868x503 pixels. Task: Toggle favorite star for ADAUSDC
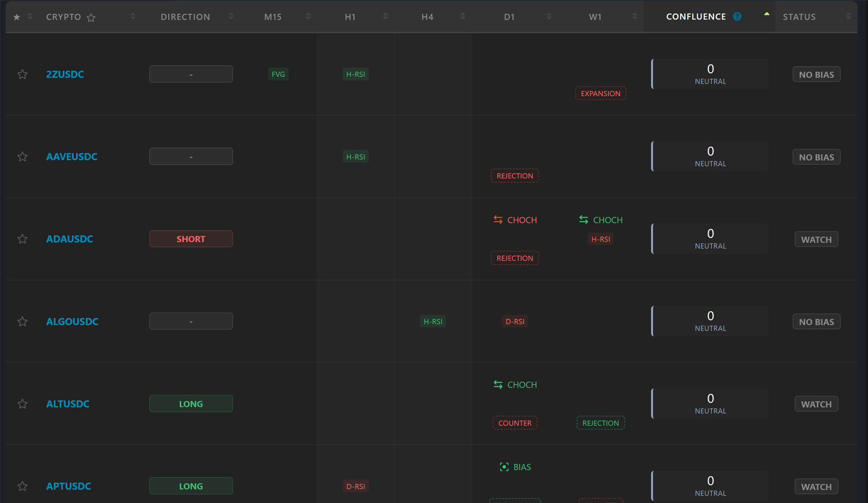tap(22, 239)
